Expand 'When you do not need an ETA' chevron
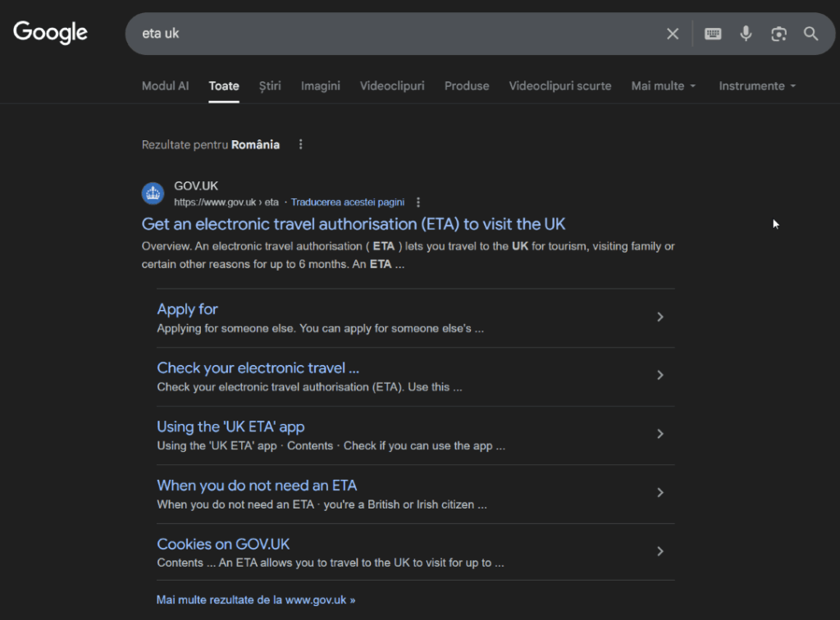The image size is (840, 620). (660, 493)
